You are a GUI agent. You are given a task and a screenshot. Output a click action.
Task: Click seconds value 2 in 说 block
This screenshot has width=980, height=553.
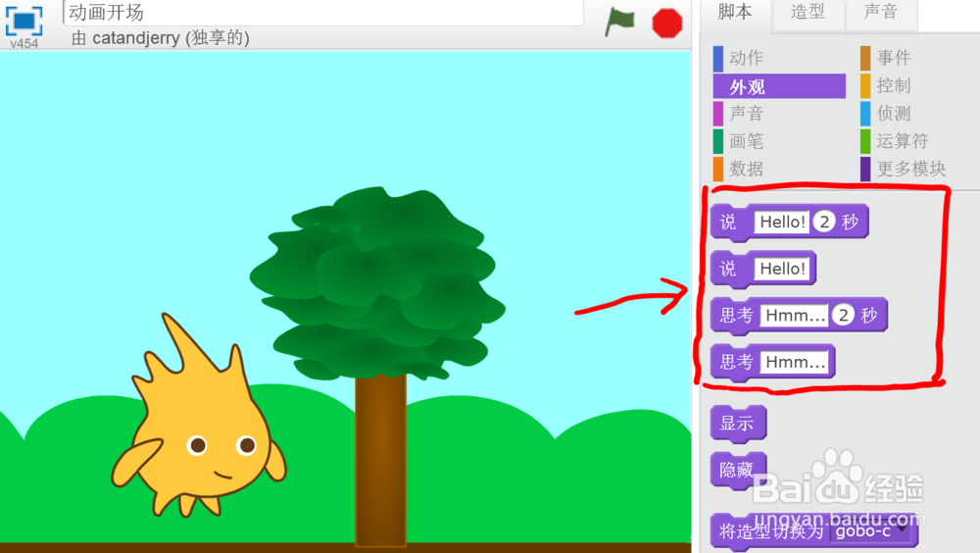coord(824,222)
